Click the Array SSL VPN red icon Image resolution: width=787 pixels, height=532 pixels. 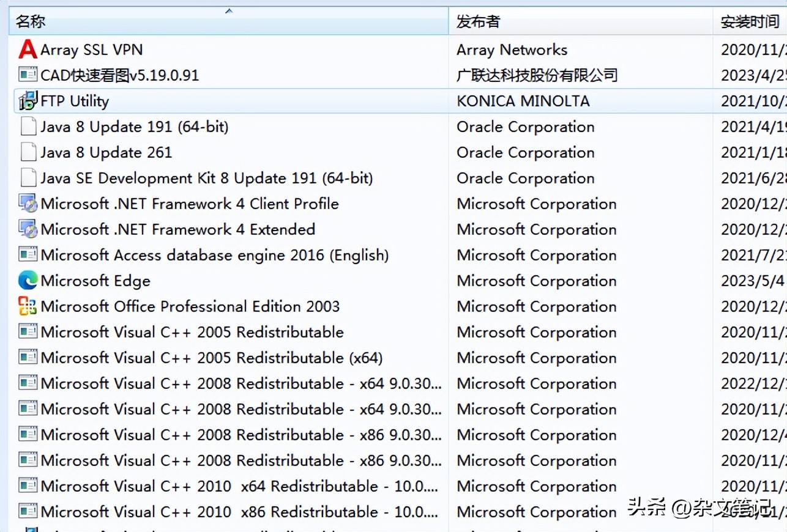tap(28, 50)
